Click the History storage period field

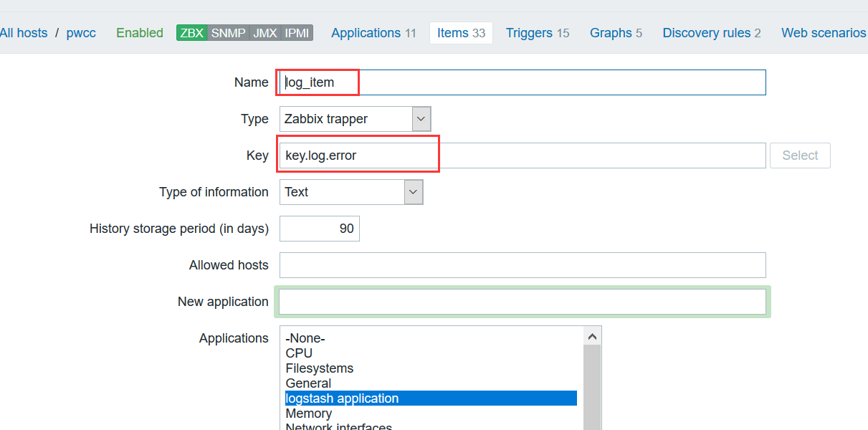[x=320, y=229]
